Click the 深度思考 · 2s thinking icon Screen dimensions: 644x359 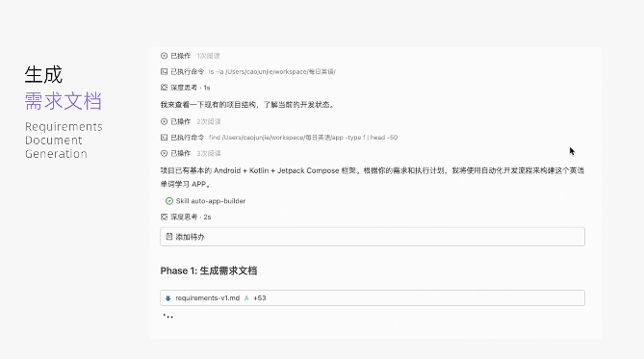tap(164, 217)
